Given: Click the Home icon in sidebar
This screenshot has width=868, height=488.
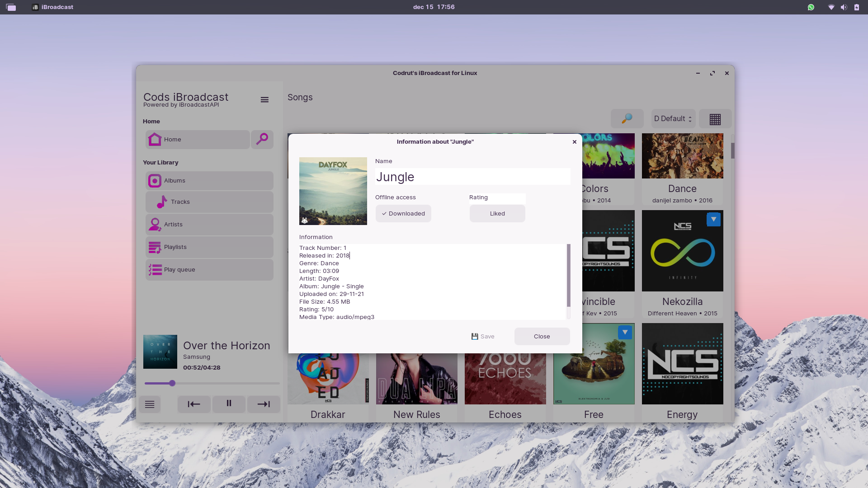Looking at the screenshot, I should pyautogui.click(x=155, y=140).
